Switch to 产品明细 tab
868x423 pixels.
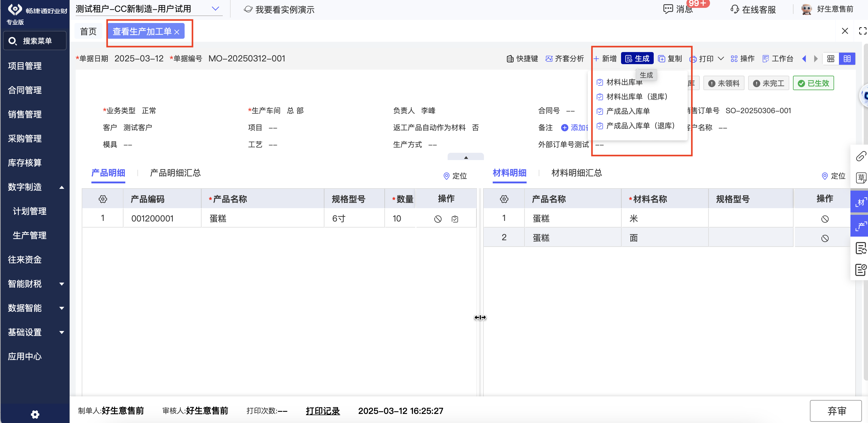pos(108,173)
